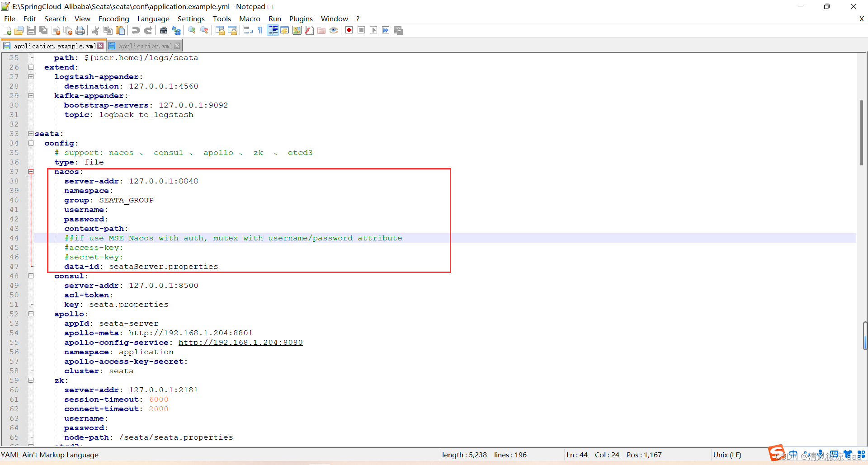Open link http://192.168.1.204:8080
The image size is (868, 465).
[241, 343]
